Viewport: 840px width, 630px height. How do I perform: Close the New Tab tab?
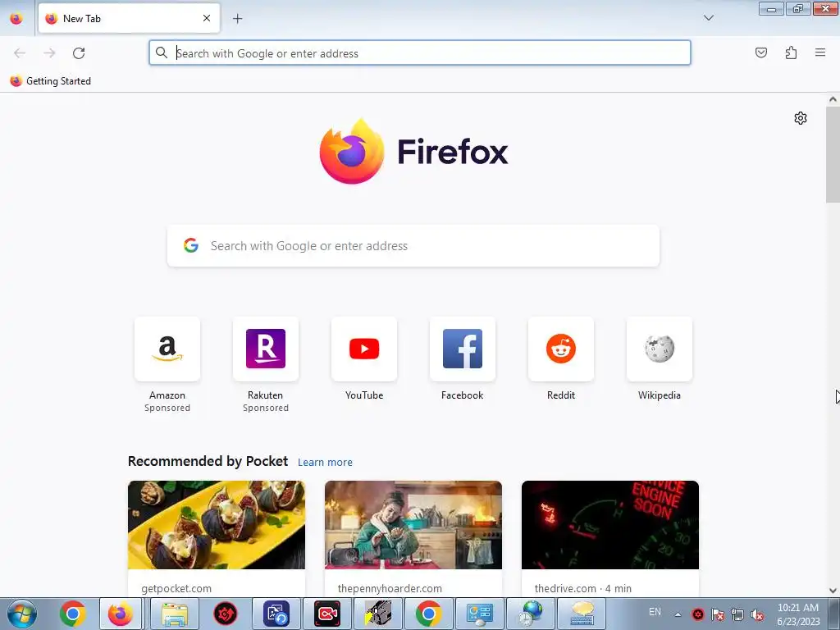coord(207,18)
